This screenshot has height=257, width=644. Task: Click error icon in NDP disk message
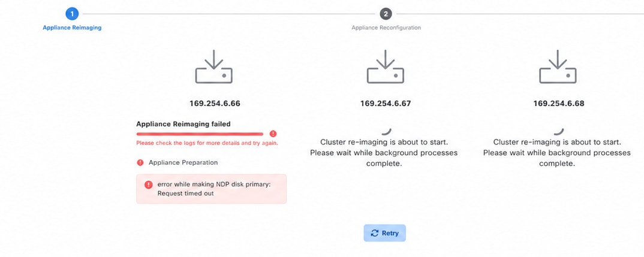tap(149, 185)
